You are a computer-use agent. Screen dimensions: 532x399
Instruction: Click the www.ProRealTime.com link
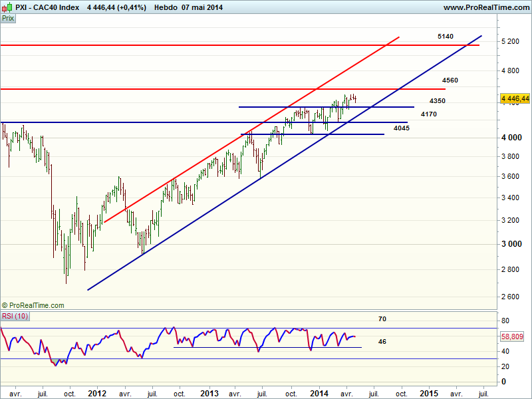coord(485,7)
